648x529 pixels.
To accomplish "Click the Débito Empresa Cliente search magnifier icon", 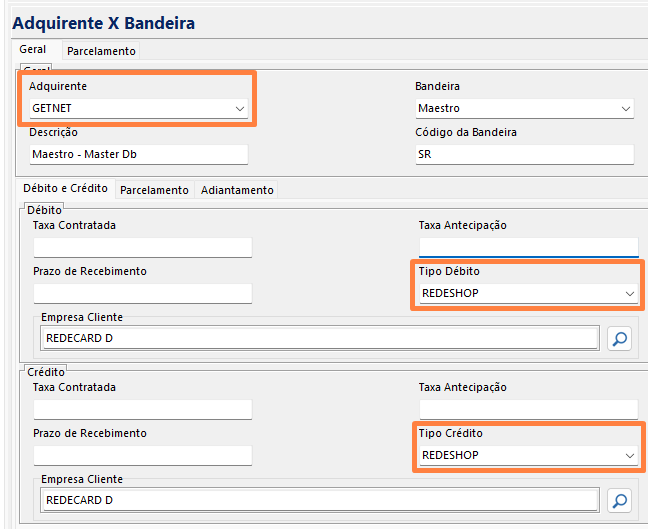I will tap(620, 339).
